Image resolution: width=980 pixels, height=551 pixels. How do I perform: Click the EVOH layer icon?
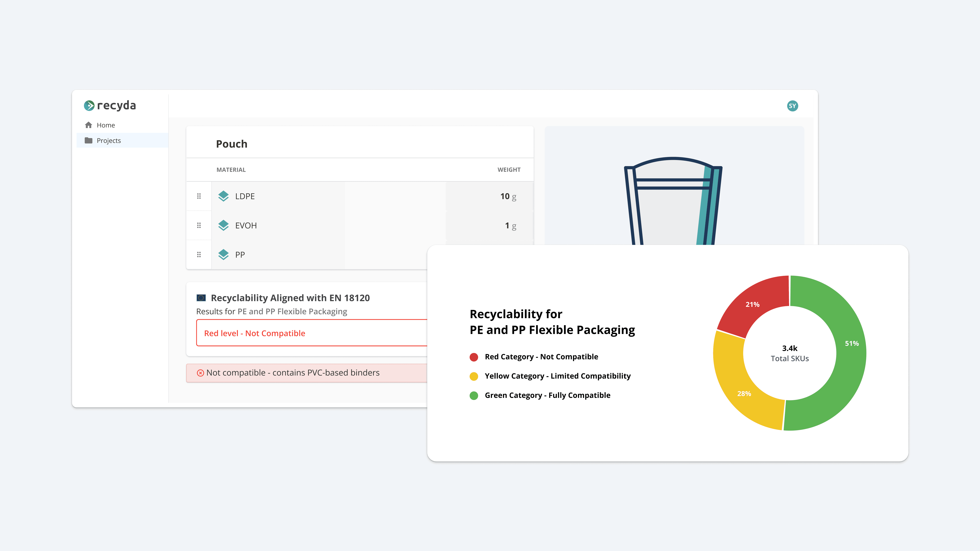pos(224,226)
